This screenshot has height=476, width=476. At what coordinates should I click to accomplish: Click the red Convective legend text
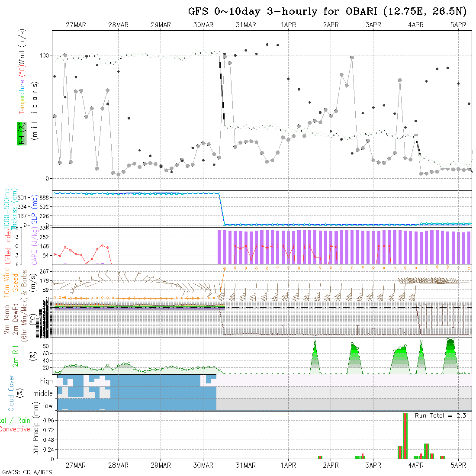[x=15, y=429]
